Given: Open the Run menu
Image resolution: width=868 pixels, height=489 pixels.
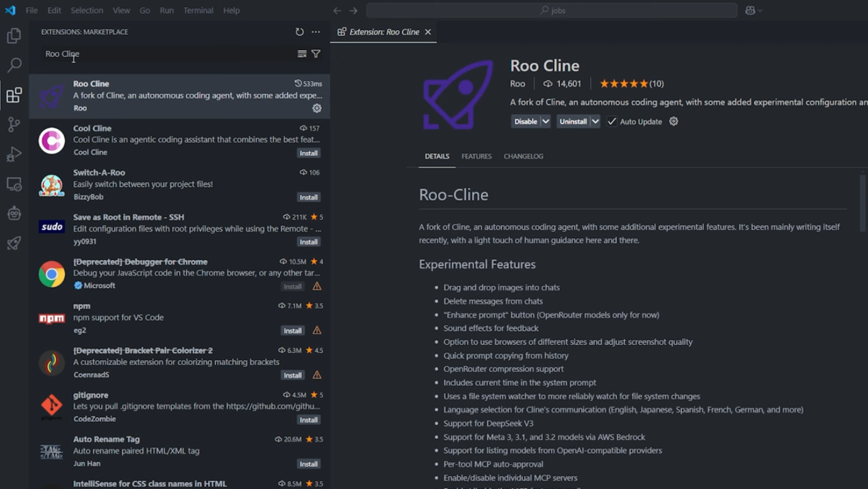Looking at the screenshot, I should coord(167,11).
